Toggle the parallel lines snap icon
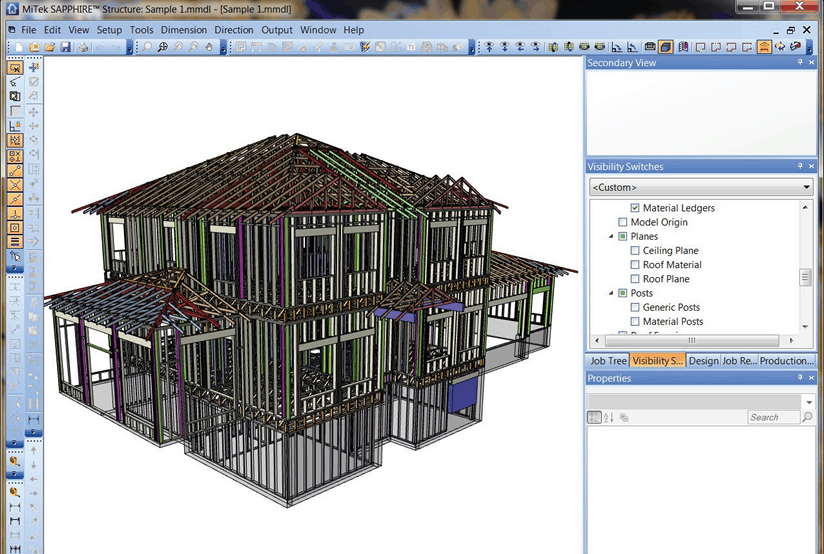 pos(15,242)
